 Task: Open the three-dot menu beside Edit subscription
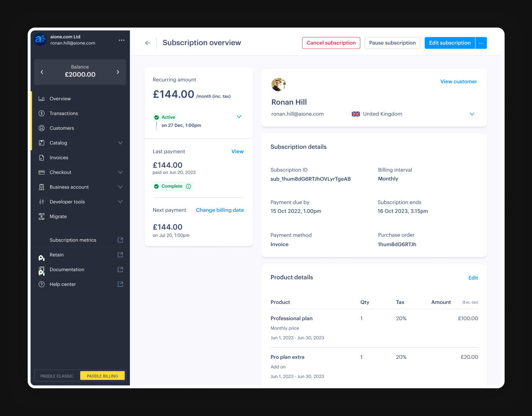[x=481, y=43]
